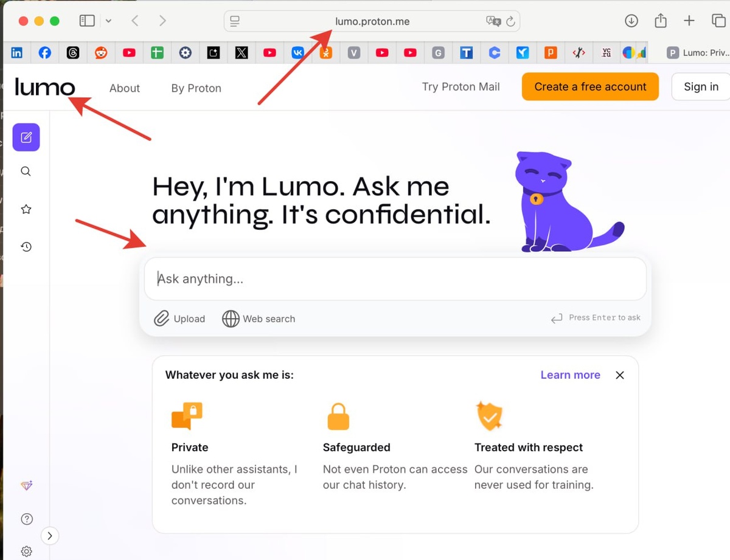This screenshot has width=730, height=560.
Task: Go forward with Safari forward arrow
Action: 162,21
